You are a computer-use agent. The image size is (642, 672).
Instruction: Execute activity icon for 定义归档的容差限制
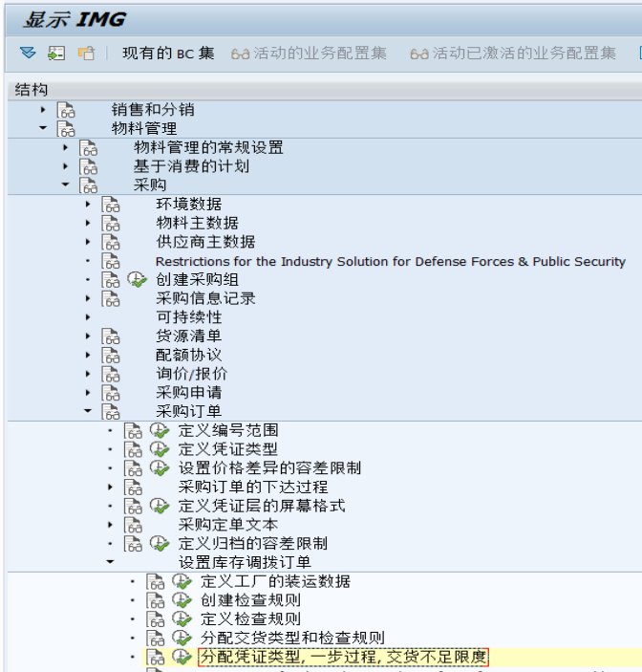pyautogui.click(x=160, y=543)
